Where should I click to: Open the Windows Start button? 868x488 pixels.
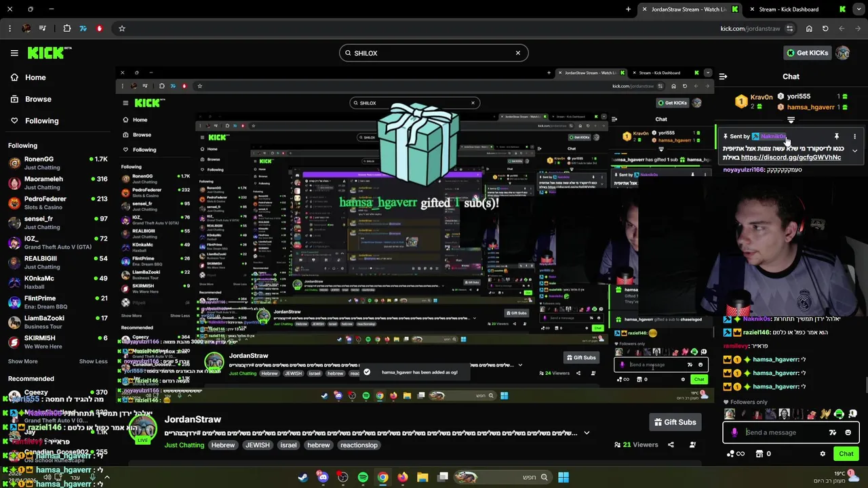pyautogui.click(x=564, y=478)
